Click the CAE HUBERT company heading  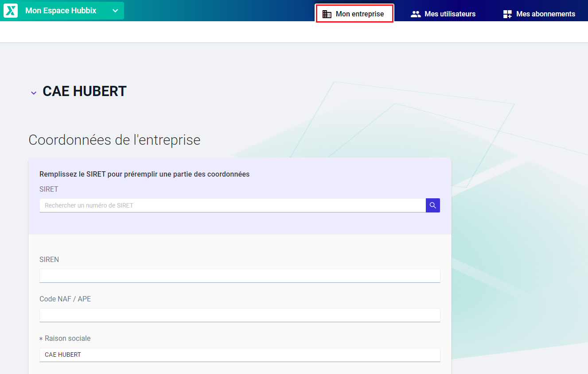[x=85, y=91]
